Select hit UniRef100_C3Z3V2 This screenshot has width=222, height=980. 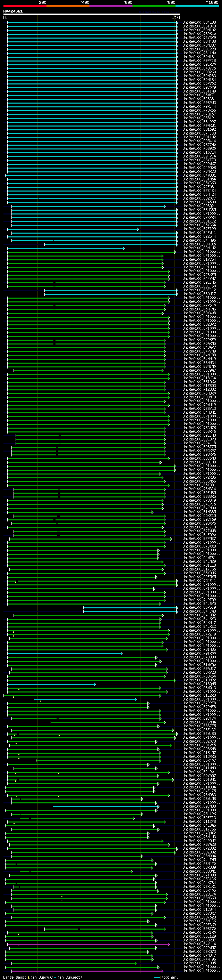point(199,324)
